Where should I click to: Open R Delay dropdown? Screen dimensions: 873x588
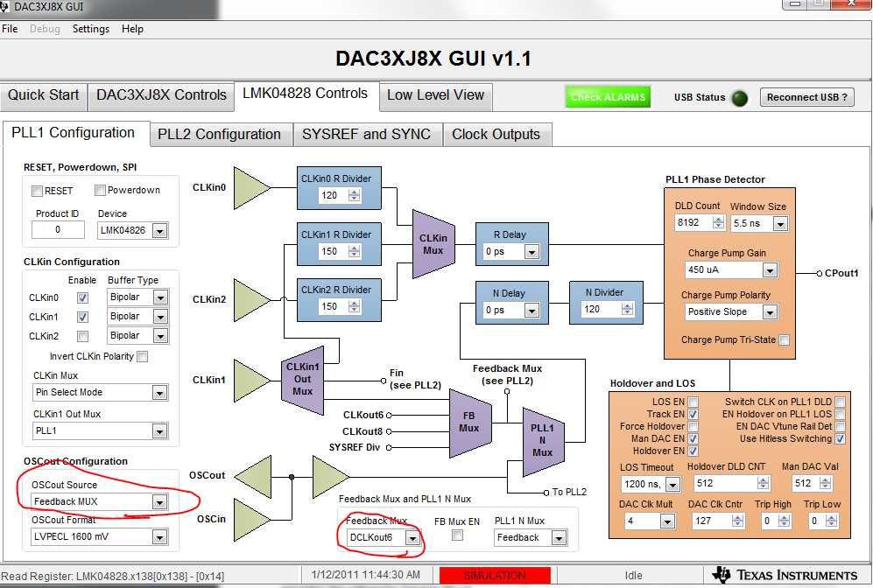532,252
